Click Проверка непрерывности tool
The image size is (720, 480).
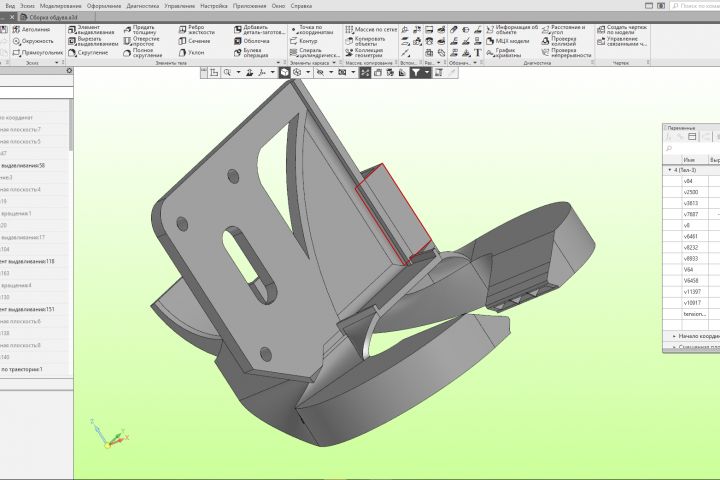(566, 53)
